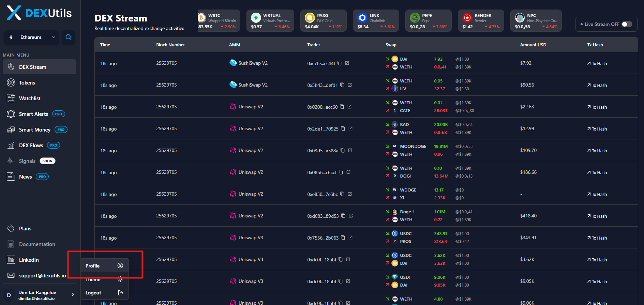
Task: Copy trader address 0x7556...2b063
Action: (x=343, y=238)
